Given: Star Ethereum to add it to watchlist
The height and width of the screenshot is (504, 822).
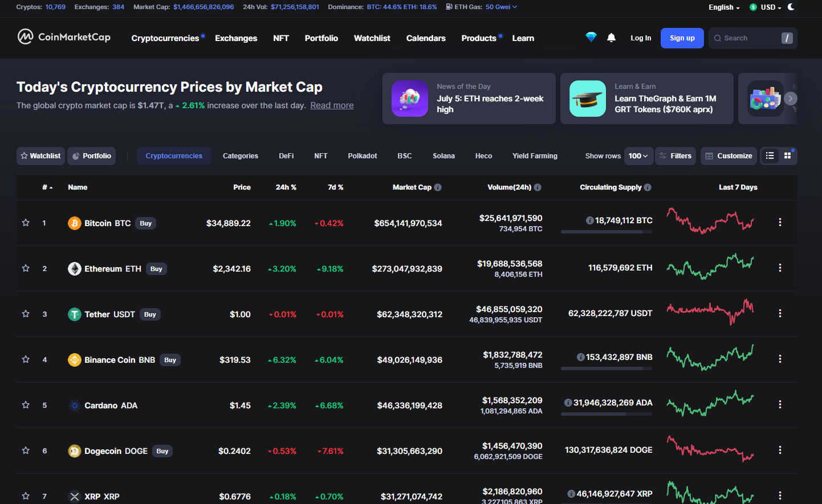Looking at the screenshot, I should point(26,268).
